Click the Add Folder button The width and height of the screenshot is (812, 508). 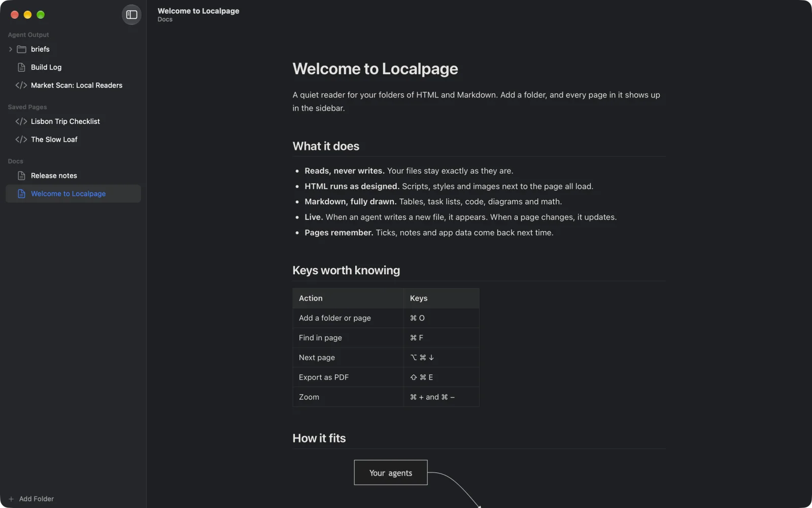click(x=31, y=499)
